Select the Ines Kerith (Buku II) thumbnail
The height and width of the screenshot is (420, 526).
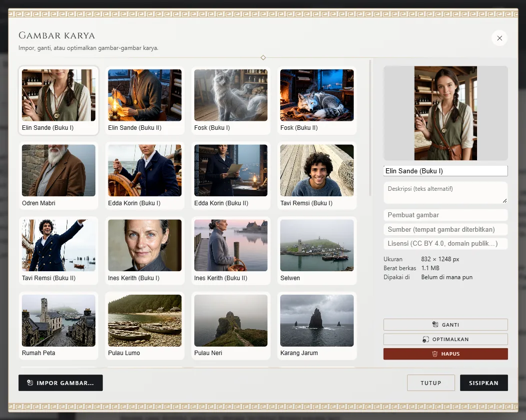[231, 251]
